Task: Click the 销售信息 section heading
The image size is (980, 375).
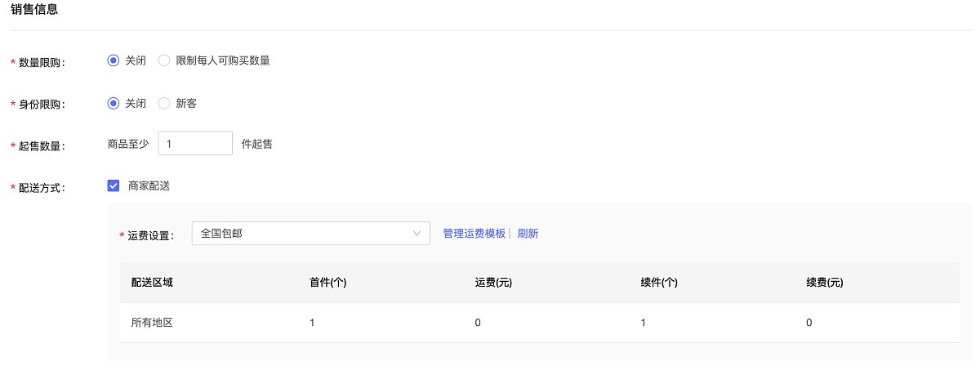Action: point(34,11)
